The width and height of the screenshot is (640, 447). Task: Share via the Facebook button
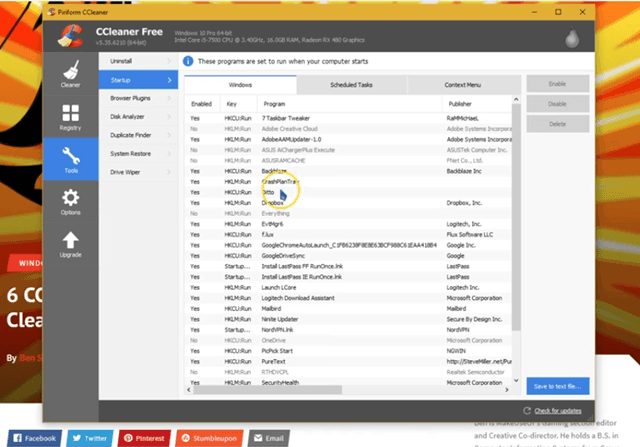pos(34,438)
